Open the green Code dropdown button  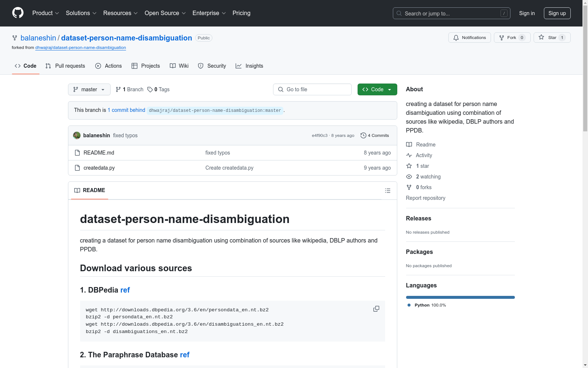point(377,89)
